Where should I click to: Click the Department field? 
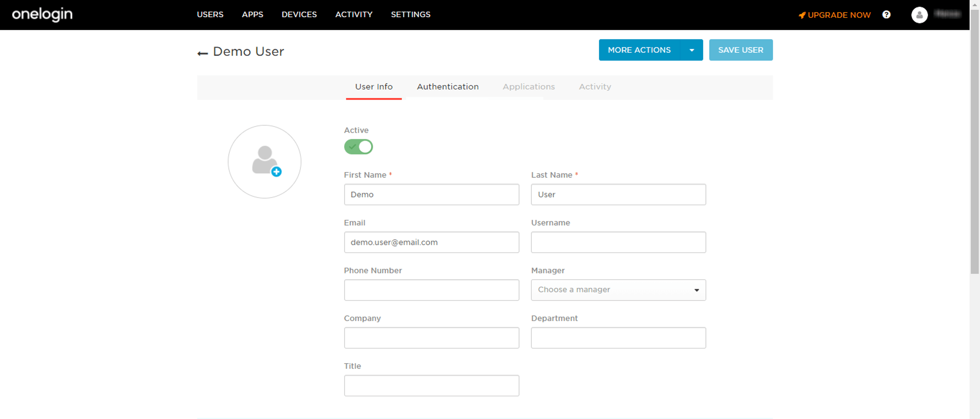click(618, 338)
